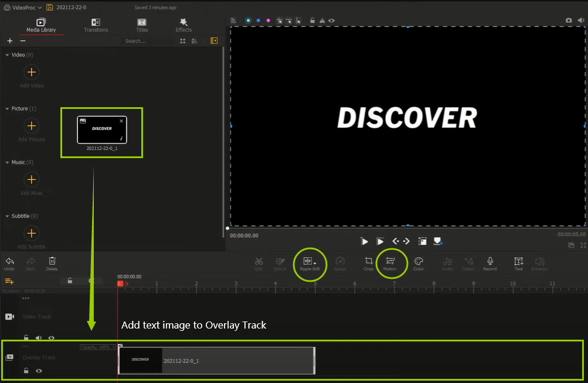Image resolution: width=588 pixels, height=383 pixels.
Task: Toggle Overlay Track visibility eye
Action: point(39,371)
